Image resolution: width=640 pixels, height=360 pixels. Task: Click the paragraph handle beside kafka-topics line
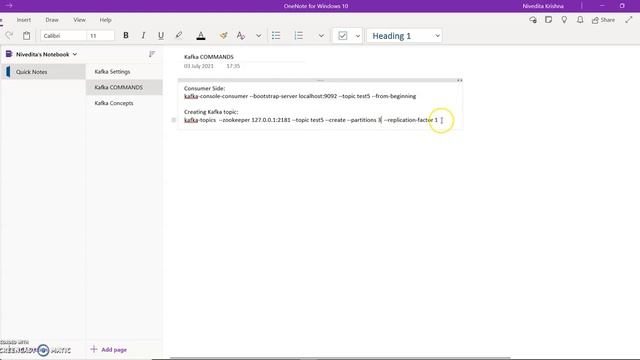(x=173, y=120)
